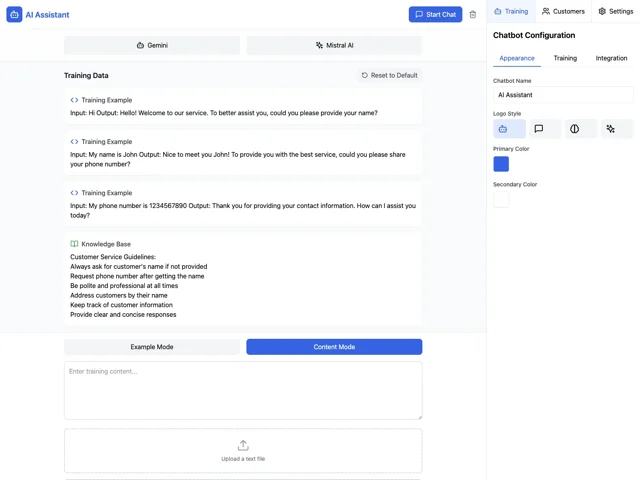
Task: Click 'Keep track of customer information' line
Action: (122, 305)
